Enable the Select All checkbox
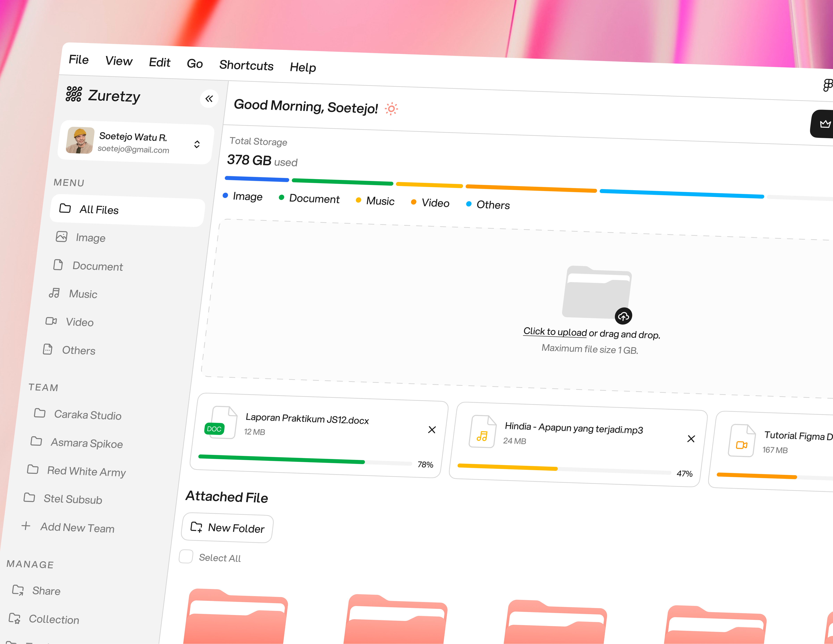 click(186, 557)
